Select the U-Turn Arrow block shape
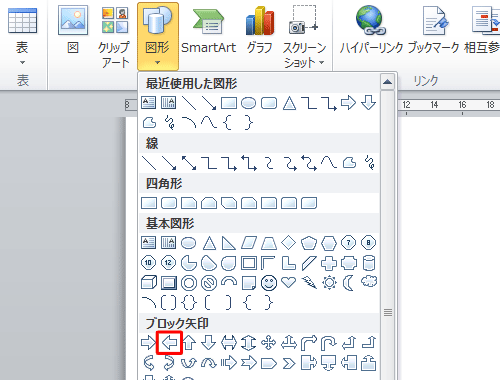The width and height of the screenshot is (500, 380). click(329, 343)
